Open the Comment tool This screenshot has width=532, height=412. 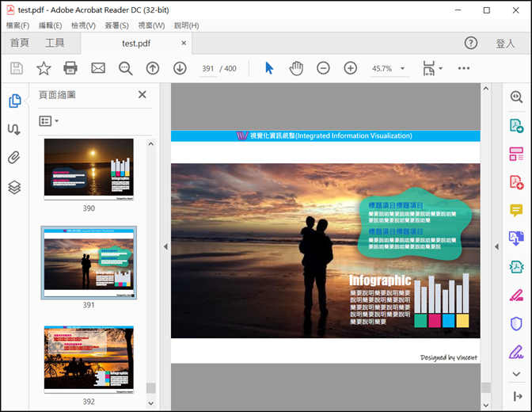pyautogui.click(x=516, y=211)
